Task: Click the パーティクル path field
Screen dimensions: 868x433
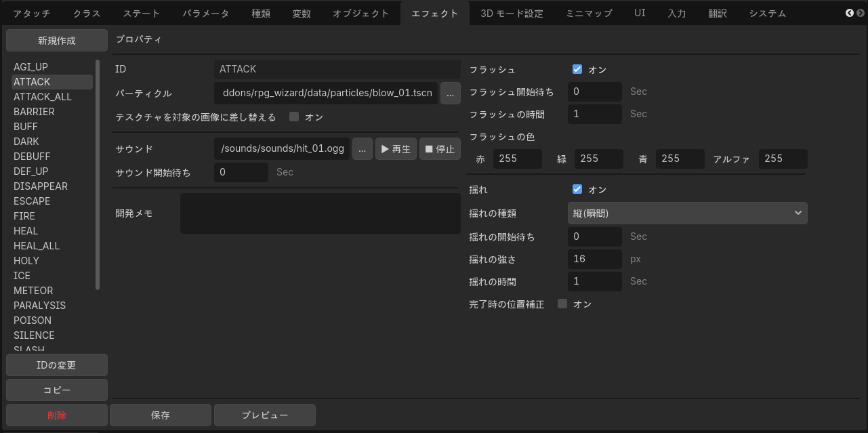Action: pos(326,93)
